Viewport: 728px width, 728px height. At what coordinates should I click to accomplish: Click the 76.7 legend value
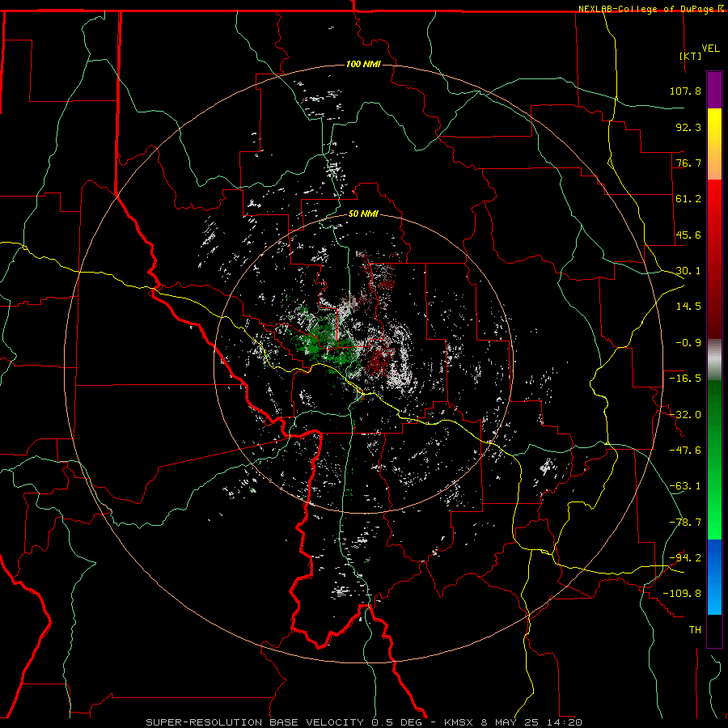click(688, 163)
